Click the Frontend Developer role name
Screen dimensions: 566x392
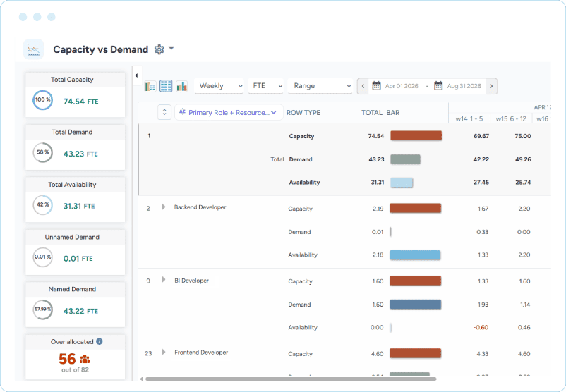tap(201, 353)
